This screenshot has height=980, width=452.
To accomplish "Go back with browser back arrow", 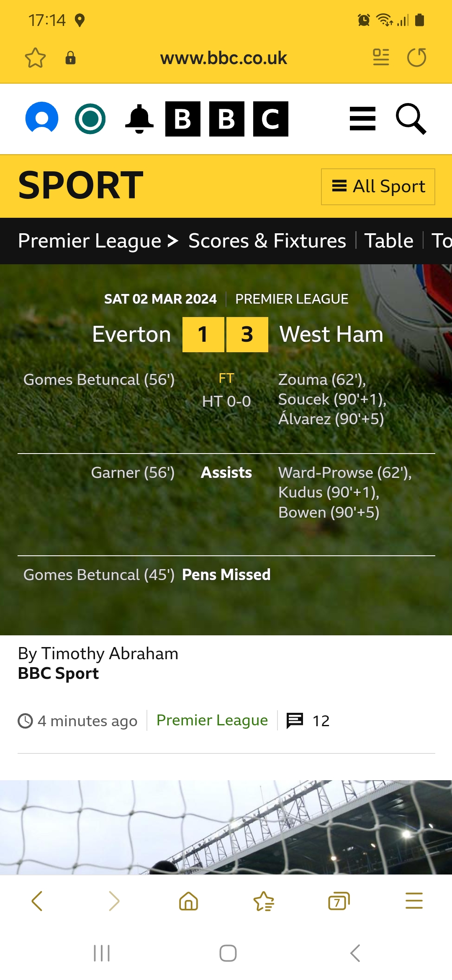I will 37,901.
